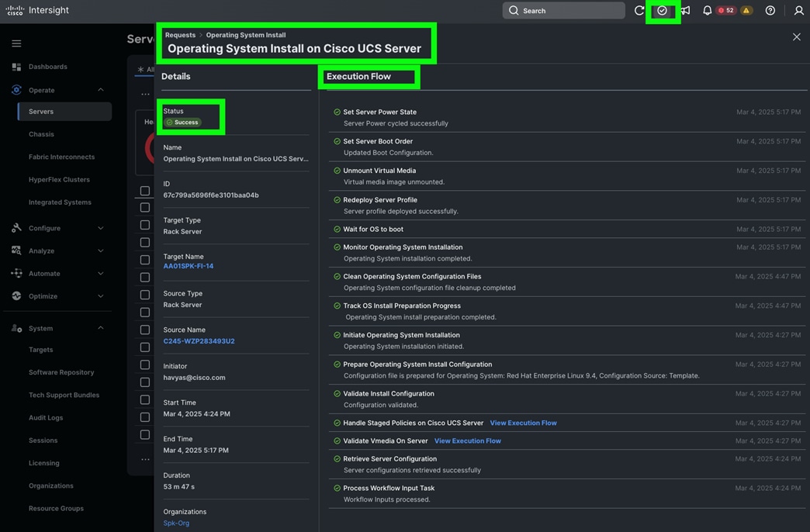
Task: Click the Analyze sidebar icon
Action: pos(16,250)
